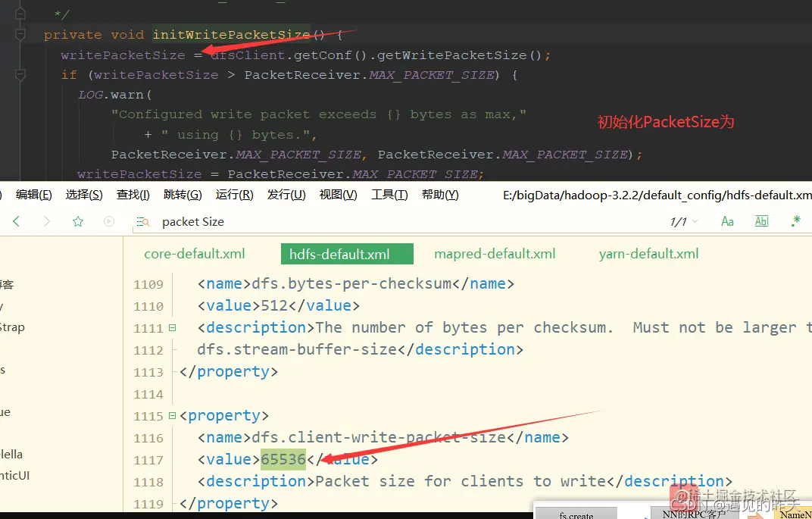Click the star bookmark icon
This screenshot has height=519, width=812.
[x=78, y=222]
